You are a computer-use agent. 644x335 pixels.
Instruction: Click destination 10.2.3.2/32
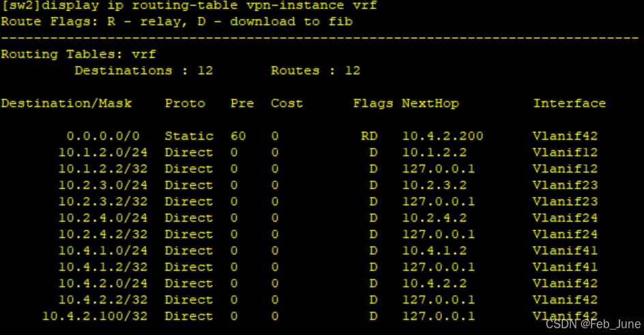[x=103, y=201]
